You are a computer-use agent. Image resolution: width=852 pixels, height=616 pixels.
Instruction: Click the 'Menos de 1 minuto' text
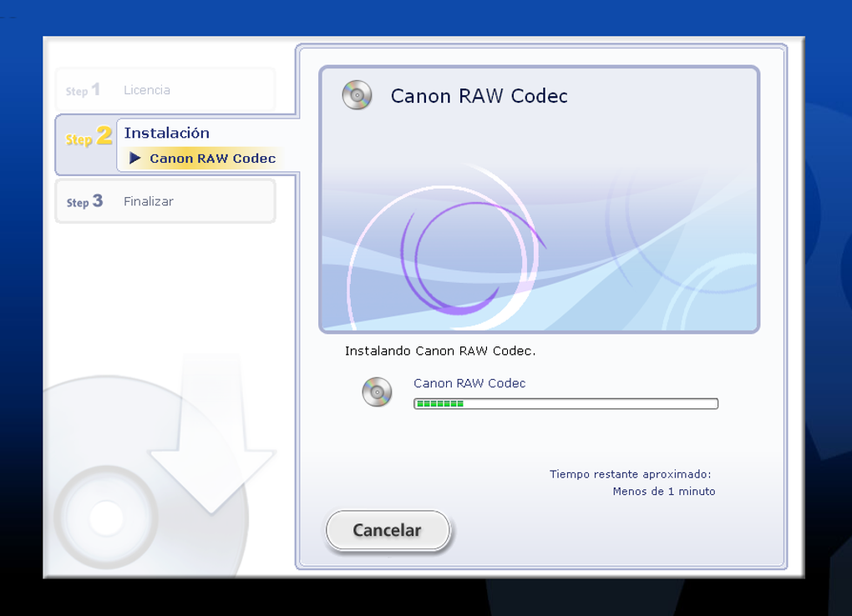[664, 491]
